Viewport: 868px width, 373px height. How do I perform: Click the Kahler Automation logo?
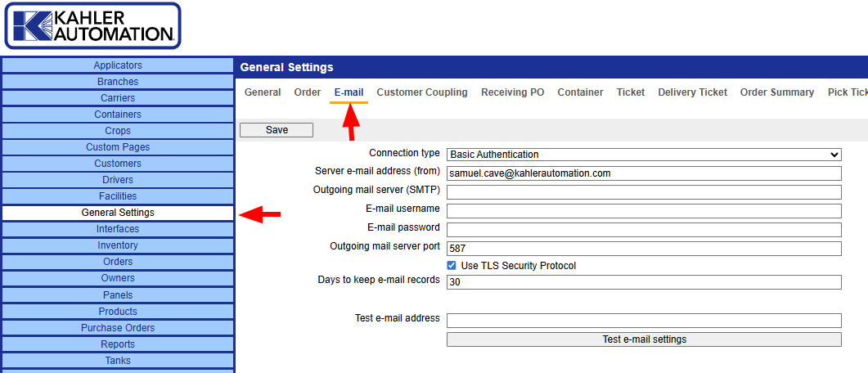coord(91,26)
